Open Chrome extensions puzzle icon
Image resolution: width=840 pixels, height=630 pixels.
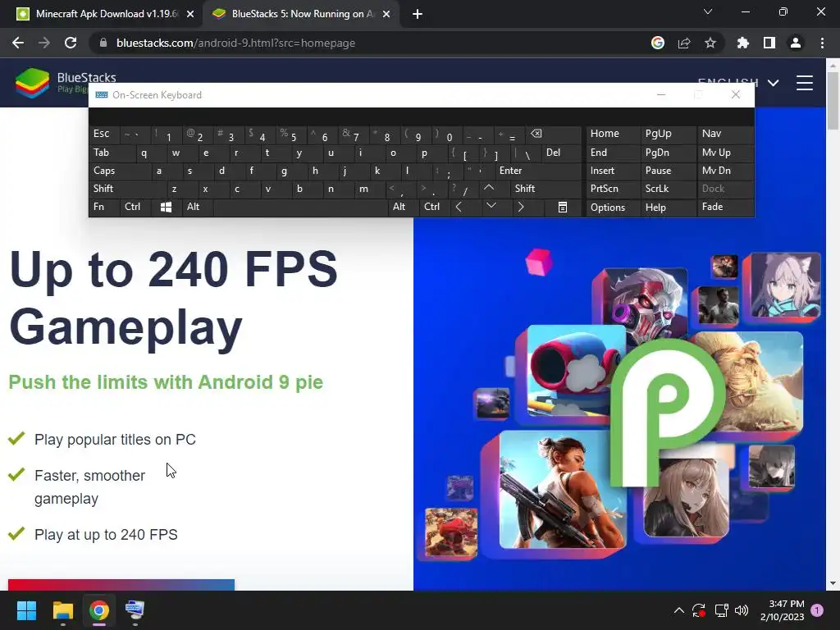pos(742,43)
